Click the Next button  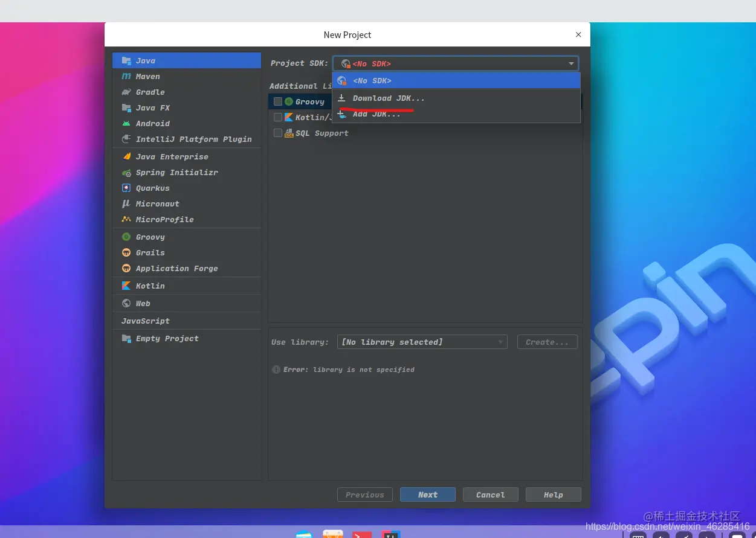[428, 495]
